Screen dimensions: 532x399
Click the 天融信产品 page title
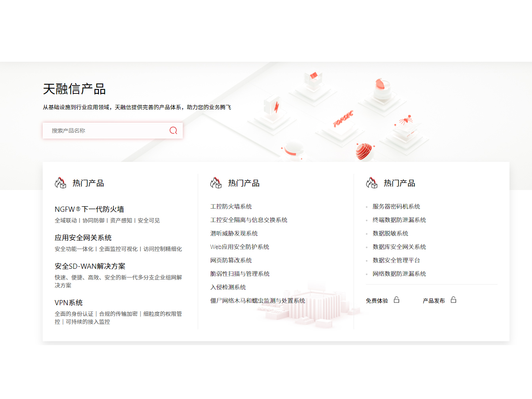pos(74,89)
